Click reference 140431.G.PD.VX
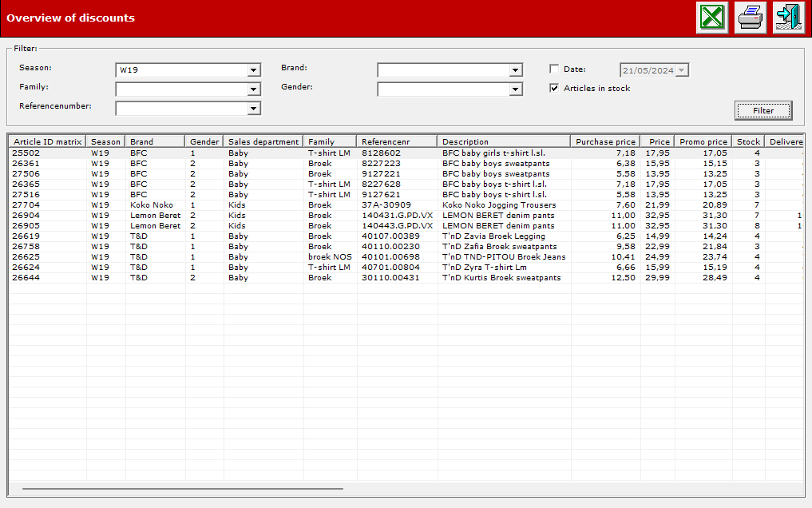 point(397,215)
